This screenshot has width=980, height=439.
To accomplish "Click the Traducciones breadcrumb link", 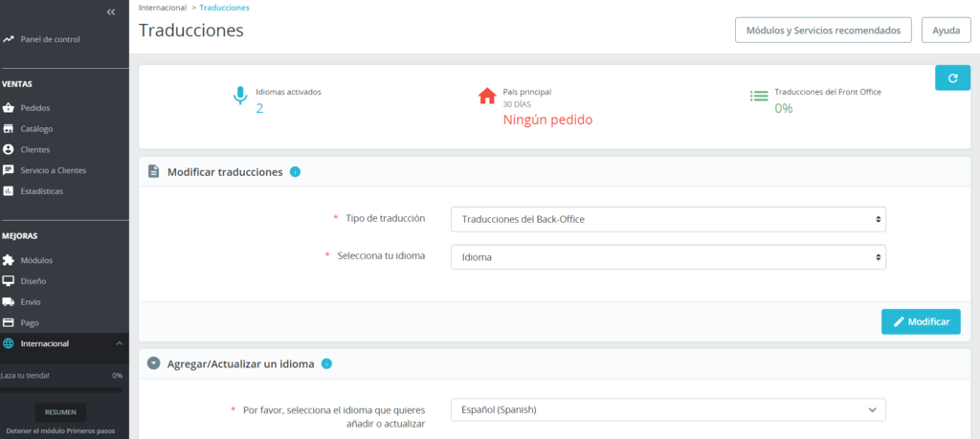I will [x=224, y=8].
